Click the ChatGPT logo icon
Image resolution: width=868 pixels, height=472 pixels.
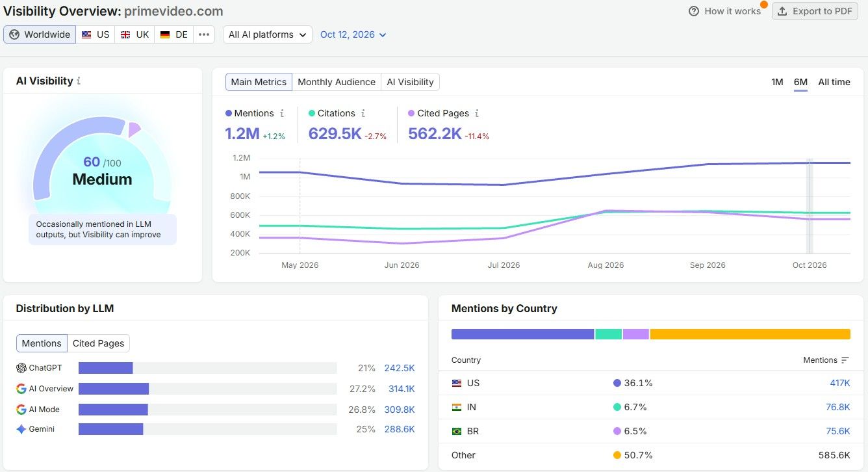[x=21, y=368]
